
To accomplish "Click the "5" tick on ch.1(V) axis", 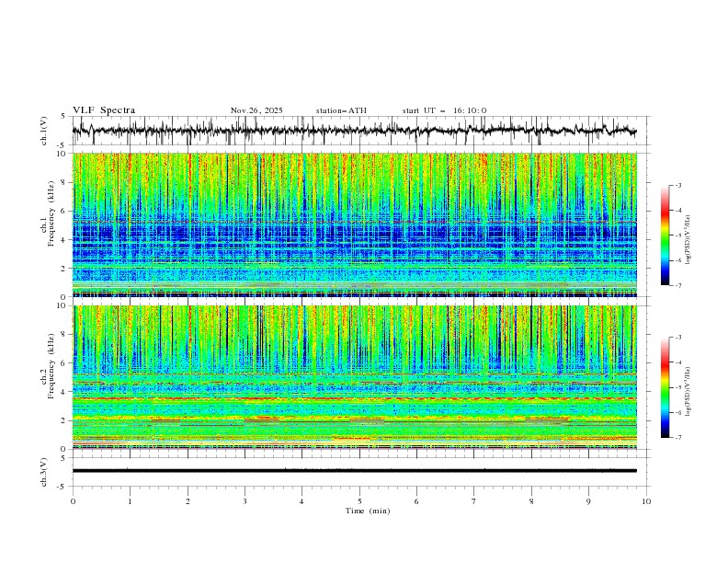I will coord(63,117).
